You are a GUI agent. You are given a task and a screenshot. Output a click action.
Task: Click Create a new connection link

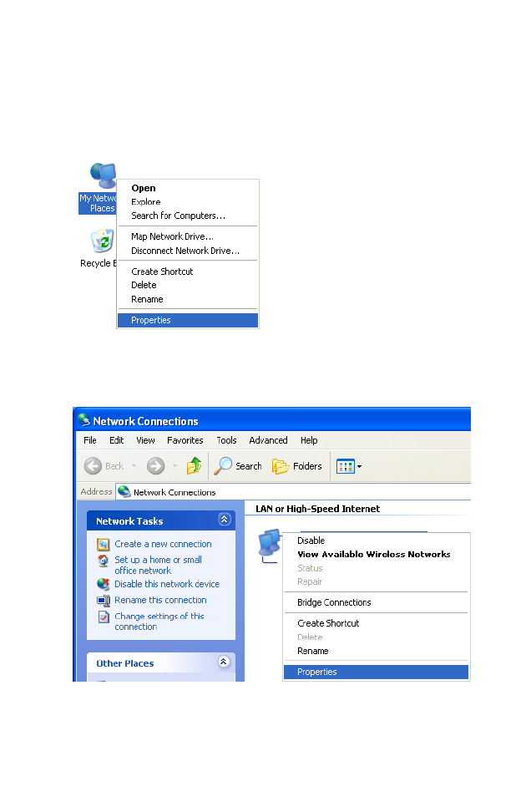(163, 545)
